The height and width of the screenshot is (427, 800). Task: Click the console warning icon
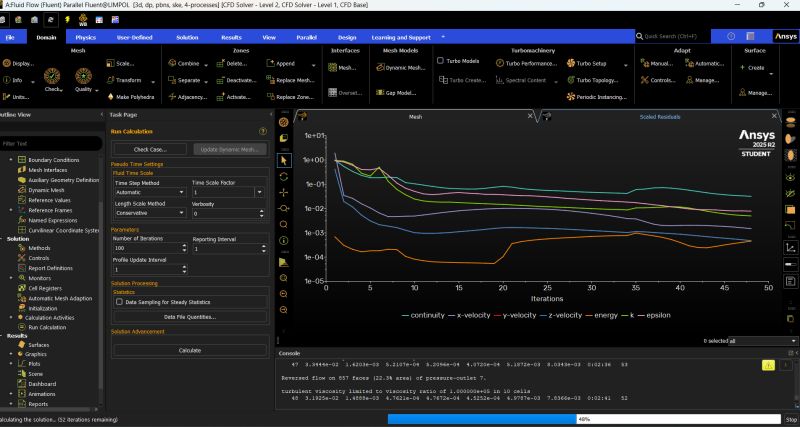coord(768,365)
